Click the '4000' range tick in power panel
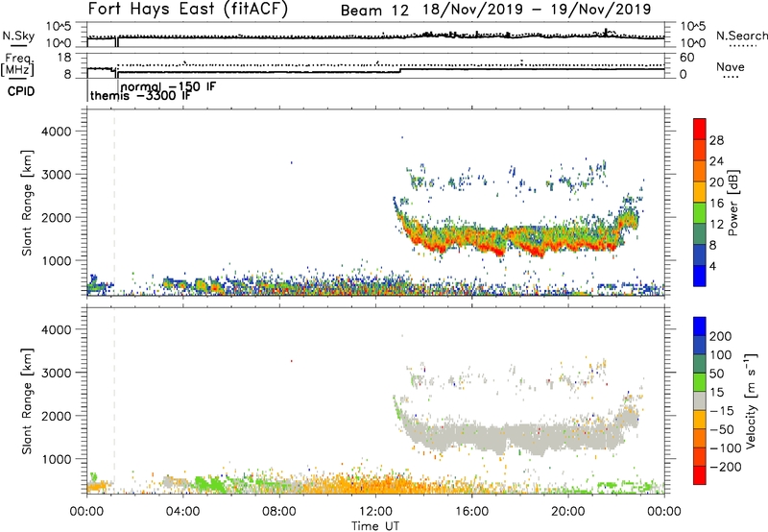Screen dimensions: 768x532 coord(56,132)
